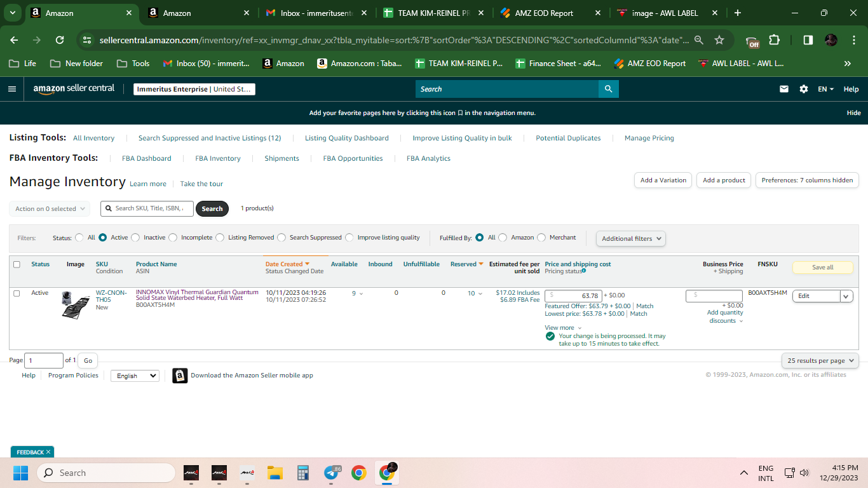The height and width of the screenshot is (488, 868).
Task: Click the Amazon Seller mobile app icon
Action: [x=180, y=376]
